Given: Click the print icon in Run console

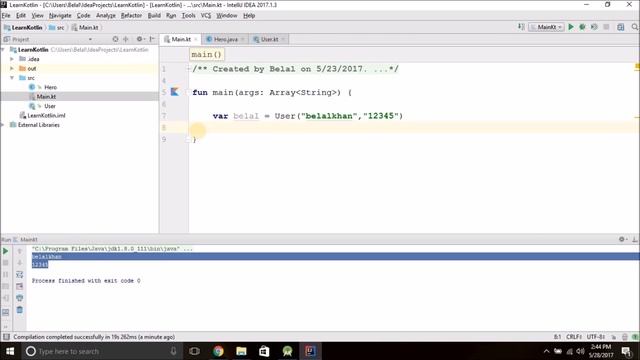Looking at the screenshot, I should (x=20, y=298).
